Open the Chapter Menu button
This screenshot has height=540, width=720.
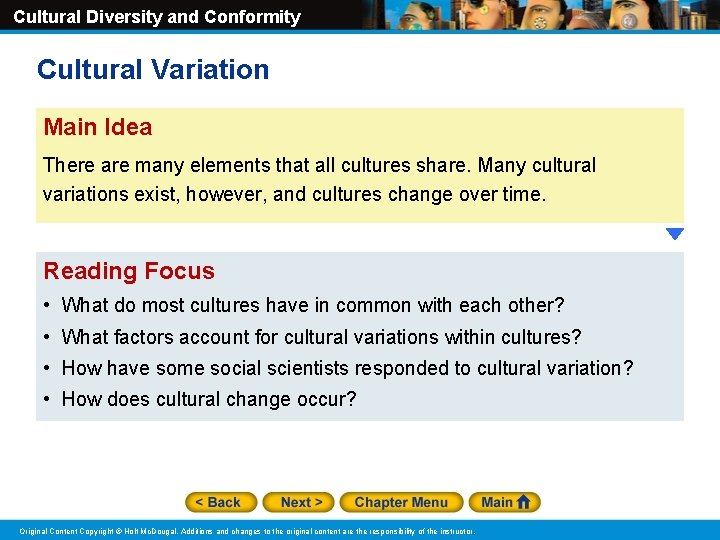[x=401, y=502]
